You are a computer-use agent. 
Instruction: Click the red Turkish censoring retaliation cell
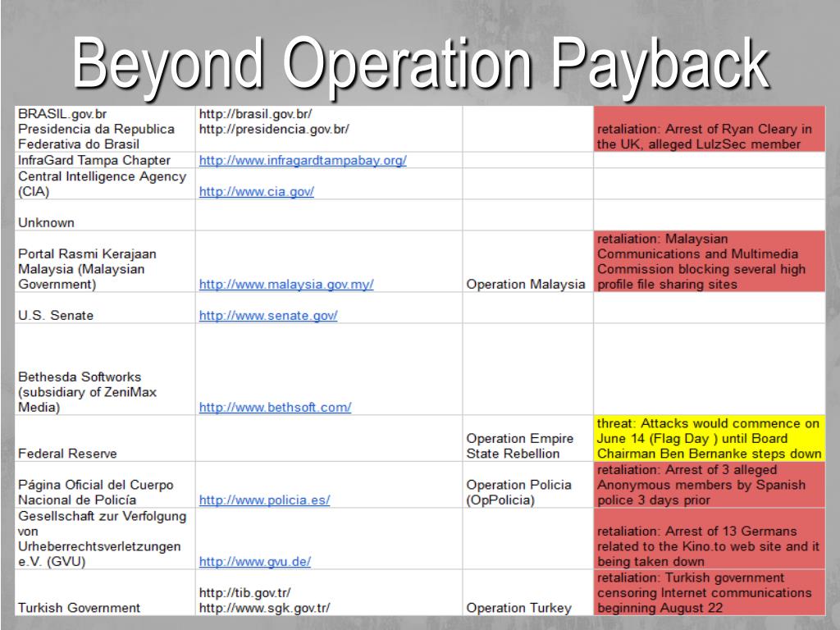pos(710,592)
